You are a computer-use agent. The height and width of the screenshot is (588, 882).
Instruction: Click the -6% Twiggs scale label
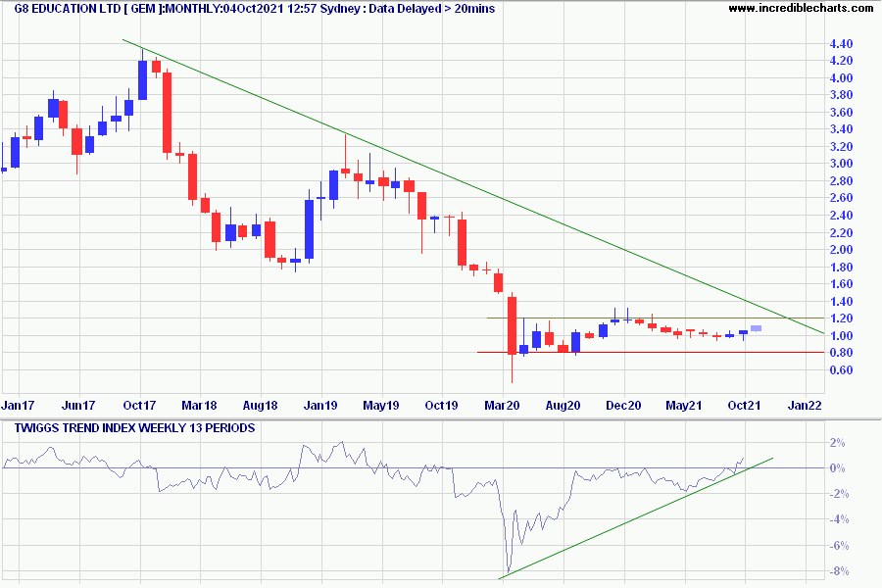click(x=839, y=546)
